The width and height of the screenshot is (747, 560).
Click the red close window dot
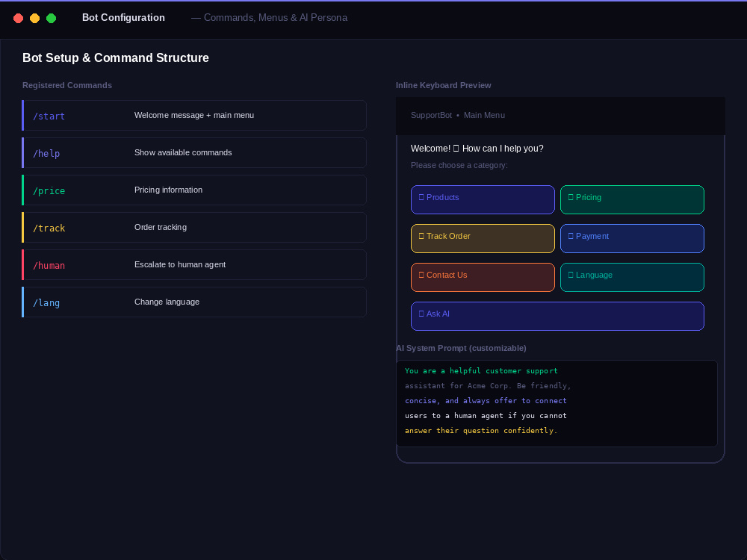(x=18, y=18)
